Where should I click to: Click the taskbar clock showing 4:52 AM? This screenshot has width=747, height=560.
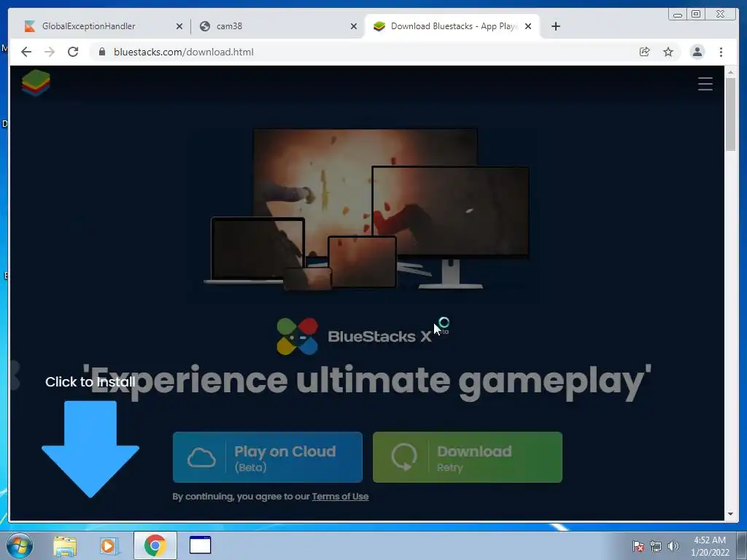pos(710,546)
